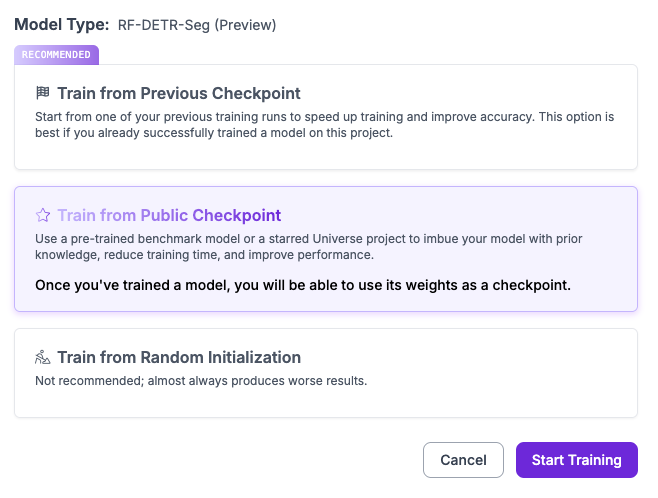
Task: Cancel the training dialog
Action: coord(463,460)
